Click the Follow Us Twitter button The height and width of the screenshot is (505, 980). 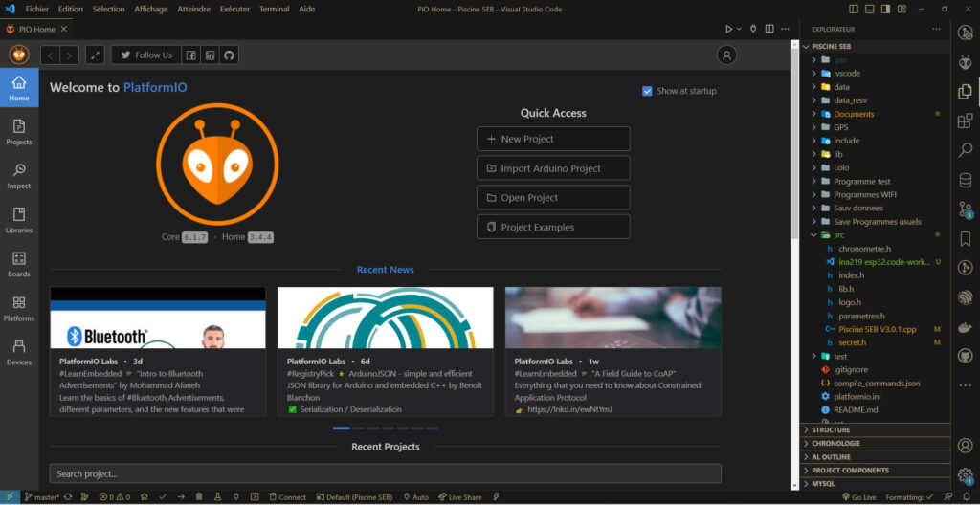pyautogui.click(x=146, y=55)
